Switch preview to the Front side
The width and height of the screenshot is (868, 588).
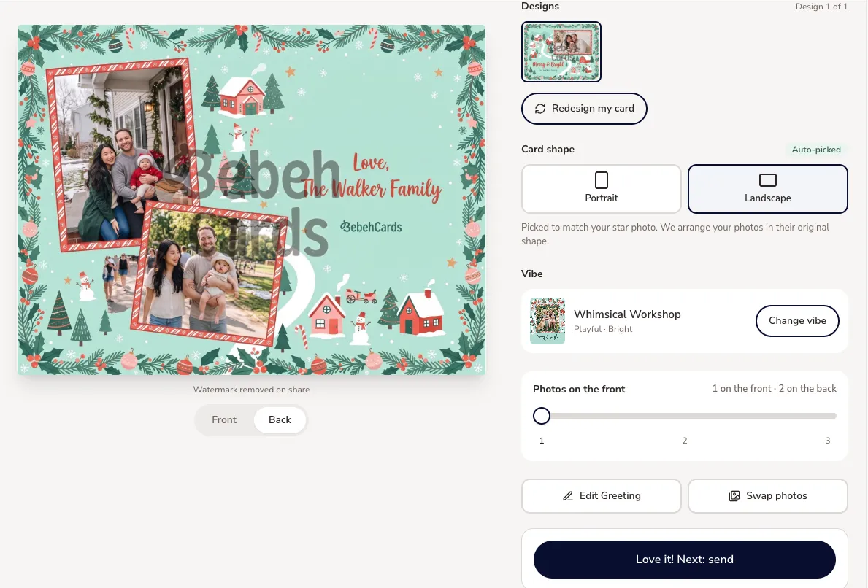tap(224, 419)
